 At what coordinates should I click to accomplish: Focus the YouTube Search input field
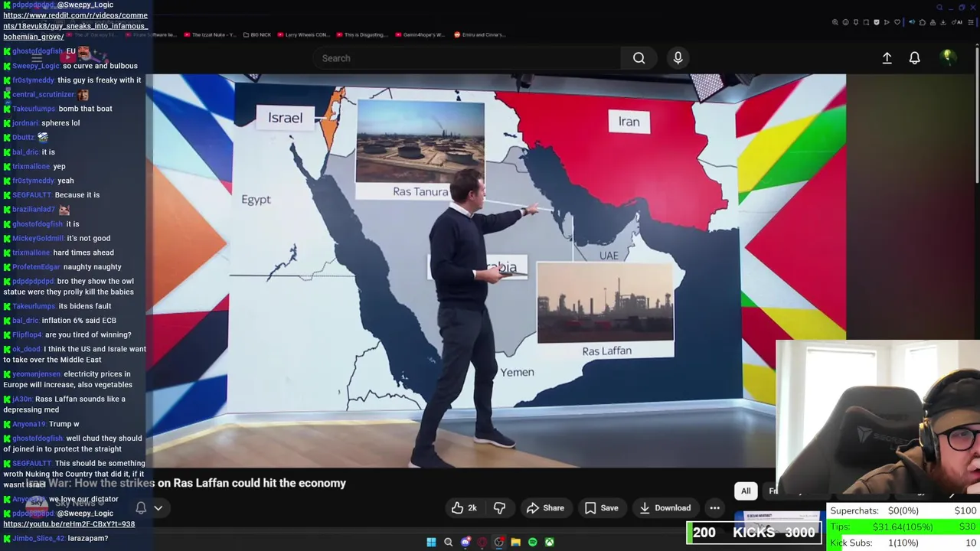469,58
